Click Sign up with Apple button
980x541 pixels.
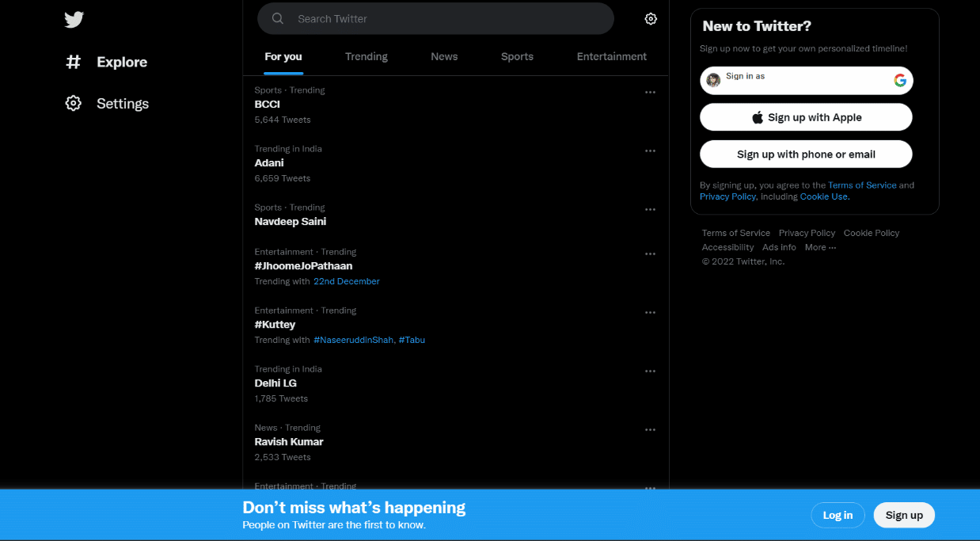pyautogui.click(x=806, y=117)
